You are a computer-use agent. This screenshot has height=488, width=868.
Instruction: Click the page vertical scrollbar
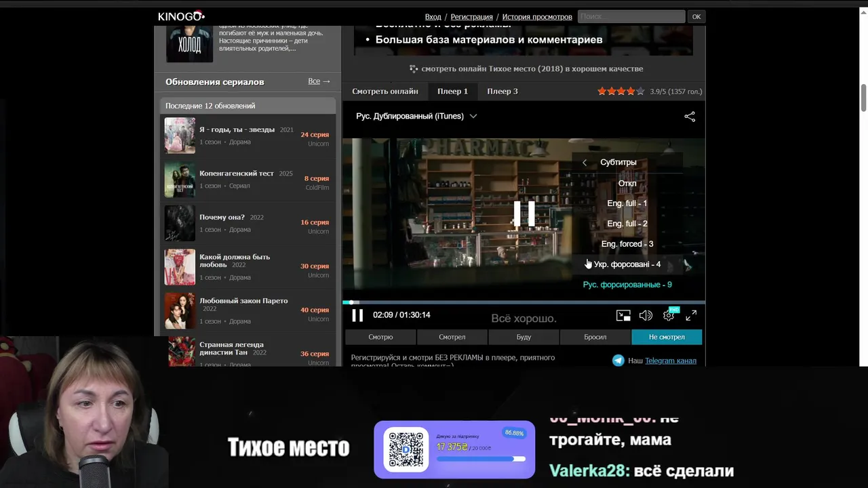tap(863, 98)
